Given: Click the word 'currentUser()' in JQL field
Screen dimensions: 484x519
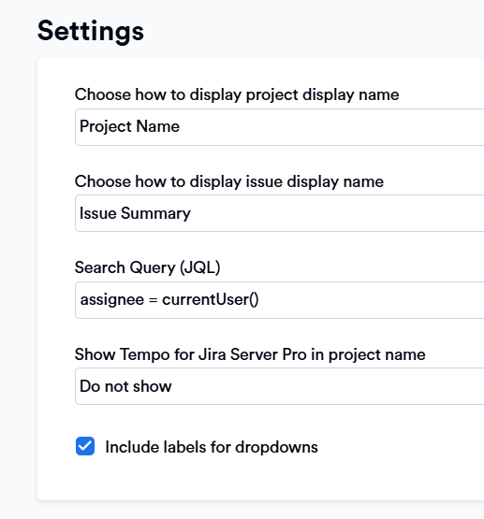Looking at the screenshot, I should point(210,300).
